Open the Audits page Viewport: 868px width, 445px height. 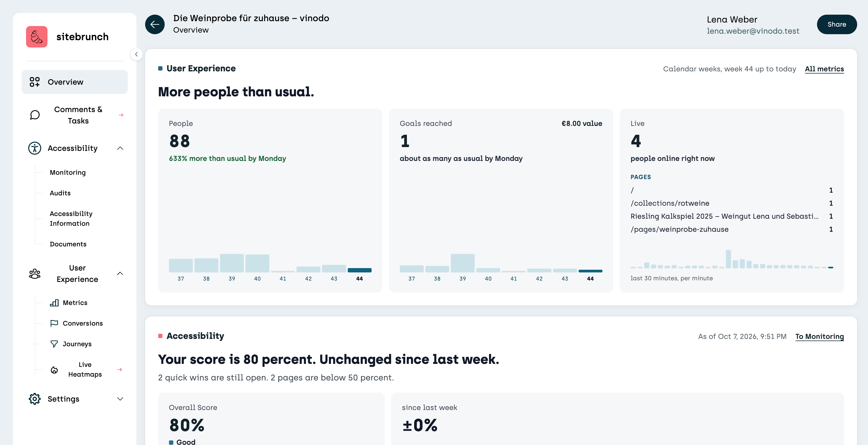(60, 193)
